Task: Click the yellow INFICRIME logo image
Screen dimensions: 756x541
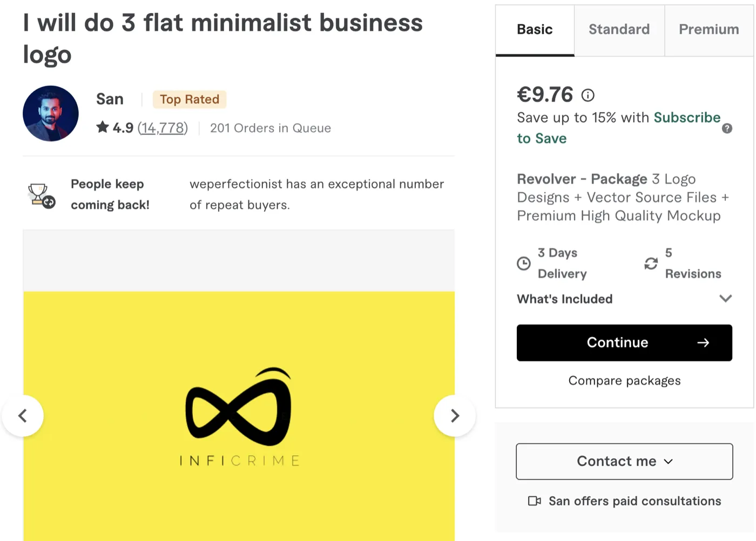Action: 238,416
